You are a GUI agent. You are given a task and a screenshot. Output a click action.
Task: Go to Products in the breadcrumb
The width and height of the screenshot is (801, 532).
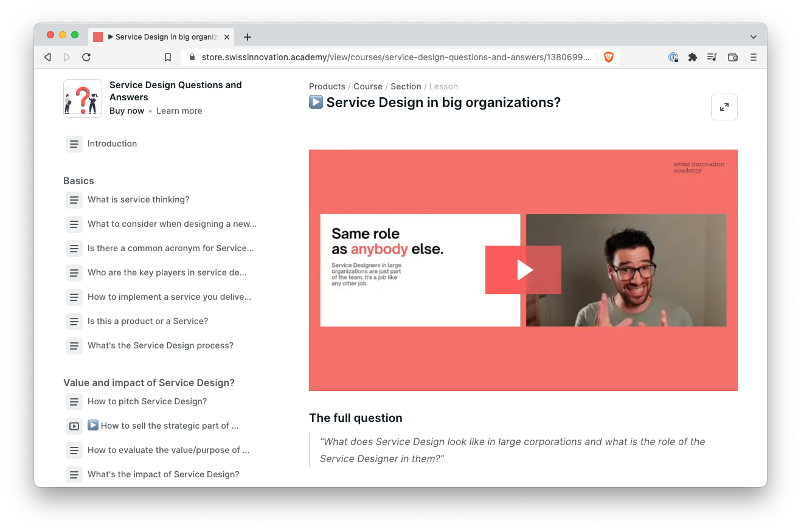327,86
